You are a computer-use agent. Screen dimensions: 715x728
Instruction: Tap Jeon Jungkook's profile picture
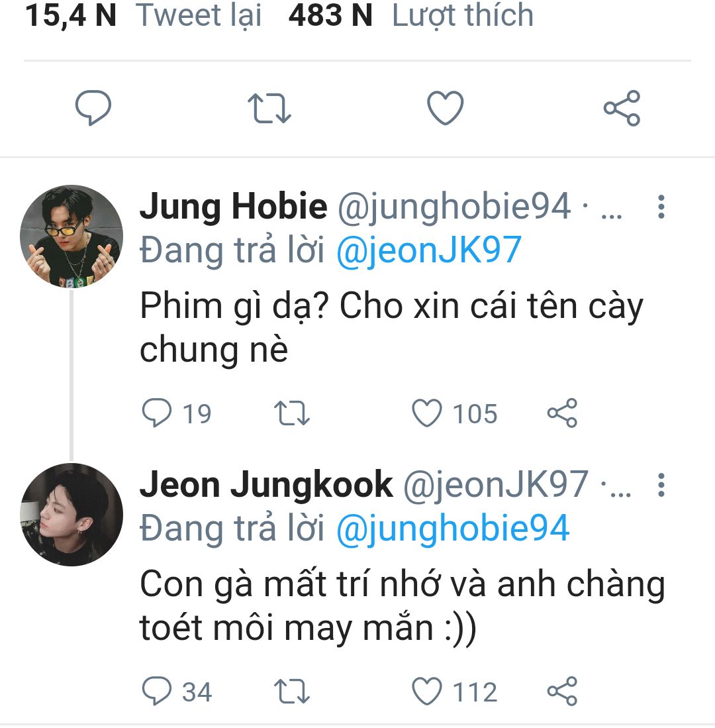pos(71,515)
